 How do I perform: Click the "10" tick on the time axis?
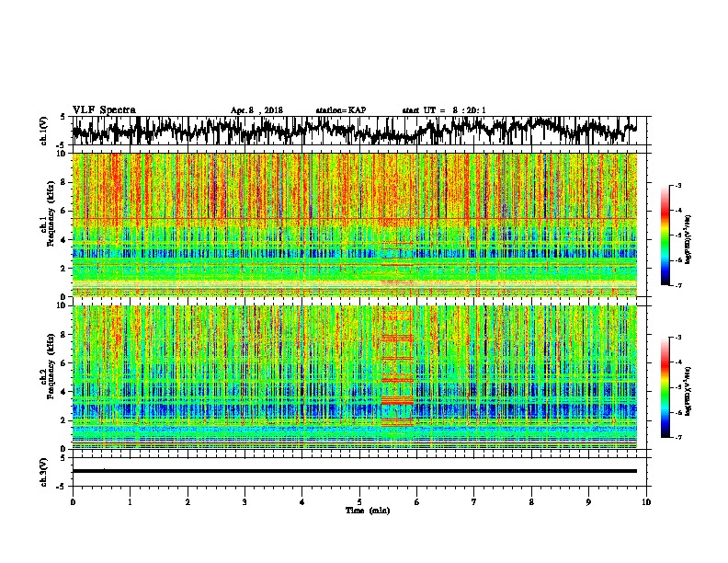point(646,502)
